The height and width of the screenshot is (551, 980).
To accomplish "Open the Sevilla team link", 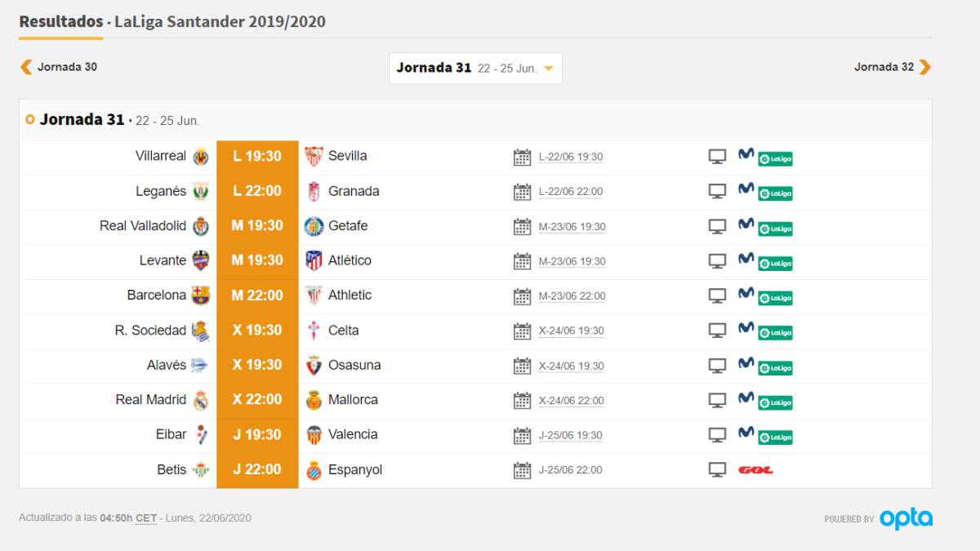I will [347, 156].
